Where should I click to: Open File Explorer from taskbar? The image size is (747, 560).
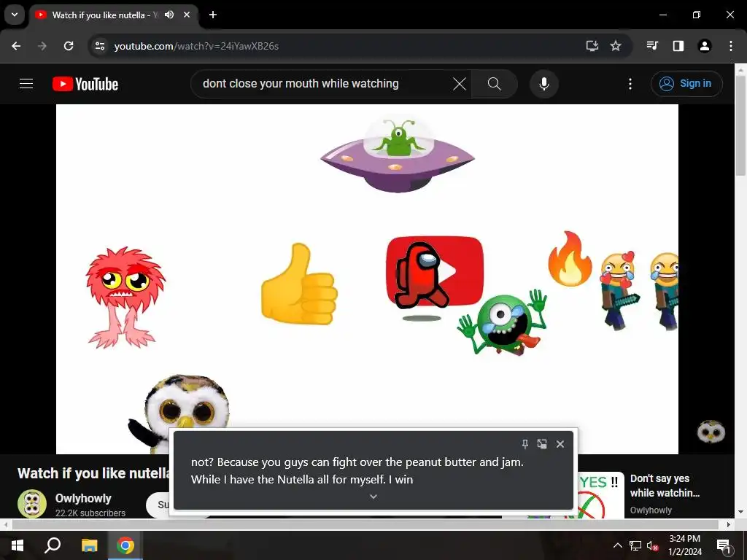[89, 545]
